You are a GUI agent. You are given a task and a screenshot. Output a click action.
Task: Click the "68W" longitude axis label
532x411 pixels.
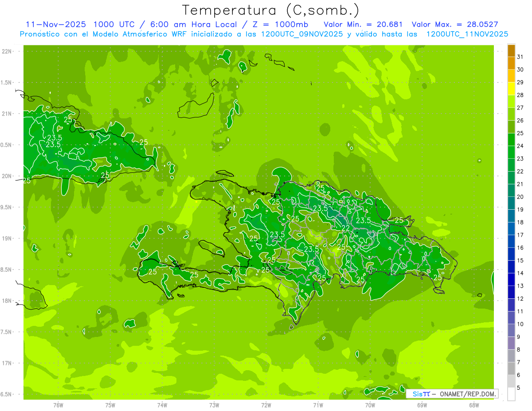(474, 405)
